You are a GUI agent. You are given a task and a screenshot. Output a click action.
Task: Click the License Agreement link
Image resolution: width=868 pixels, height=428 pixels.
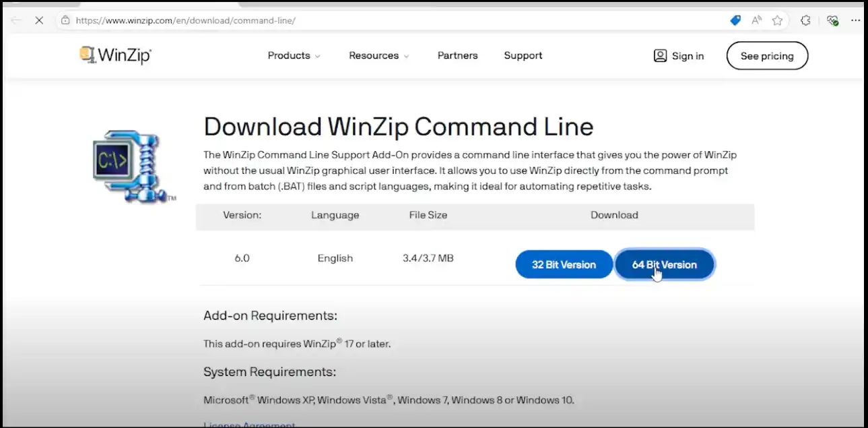[249, 425]
